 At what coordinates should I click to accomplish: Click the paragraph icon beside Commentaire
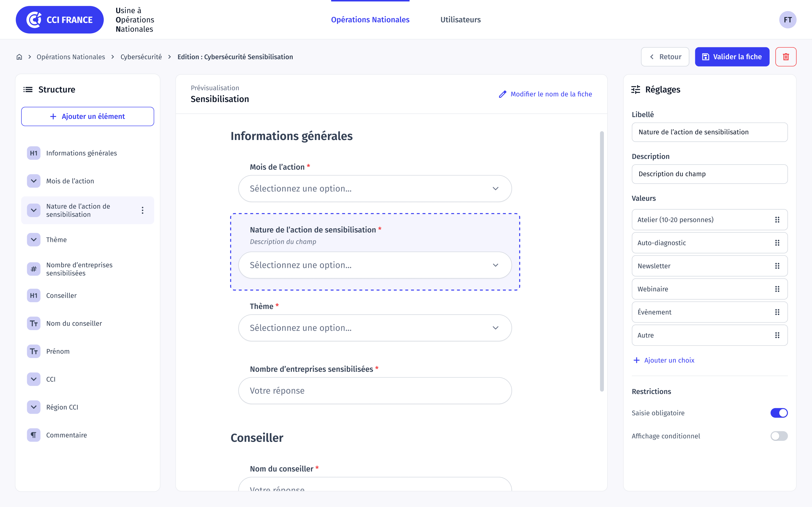[34, 435]
